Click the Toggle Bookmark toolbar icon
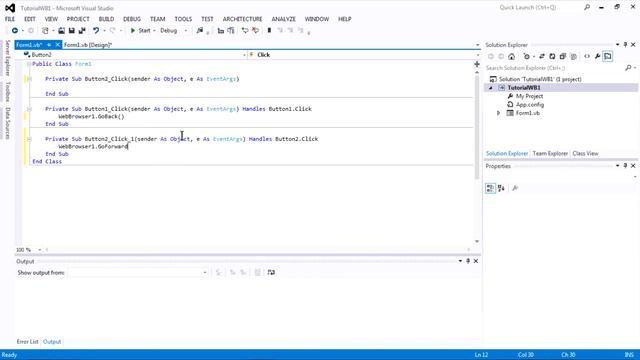 coord(269,31)
